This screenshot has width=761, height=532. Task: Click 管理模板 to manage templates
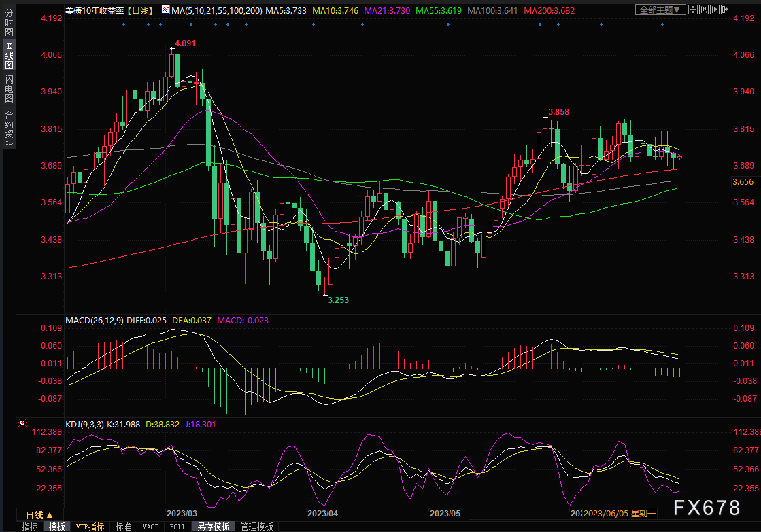(x=256, y=527)
